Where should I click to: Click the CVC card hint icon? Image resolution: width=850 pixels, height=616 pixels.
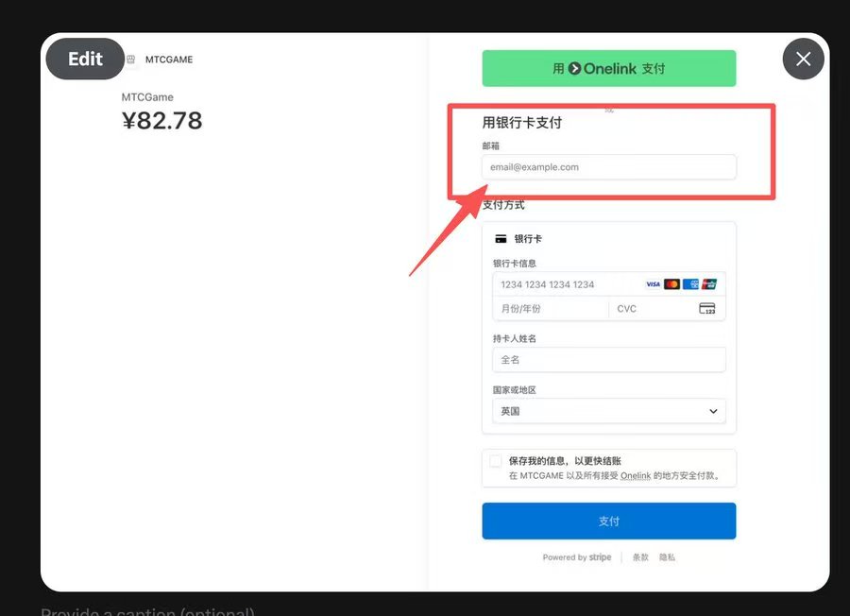pos(706,309)
